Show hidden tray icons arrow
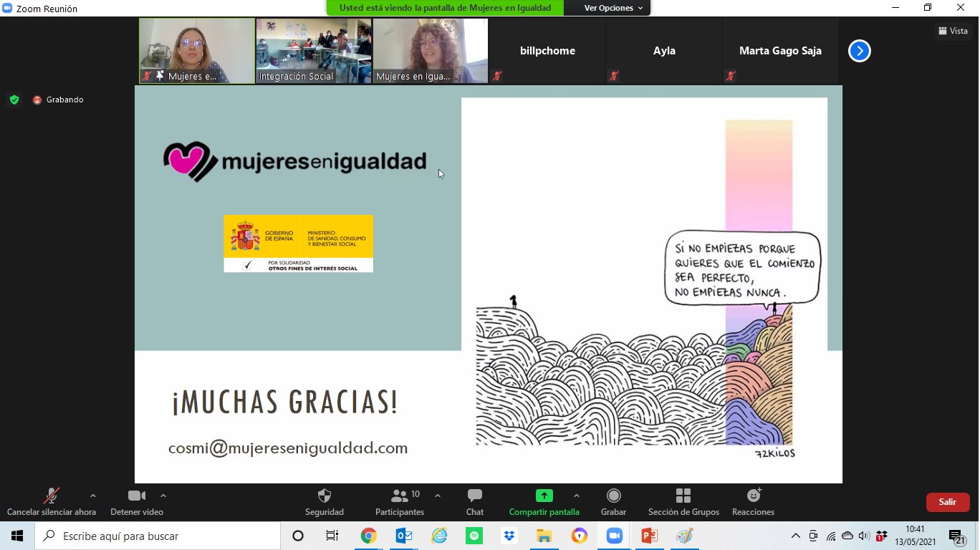This screenshot has height=550, width=980. pyautogui.click(x=795, y=536)
